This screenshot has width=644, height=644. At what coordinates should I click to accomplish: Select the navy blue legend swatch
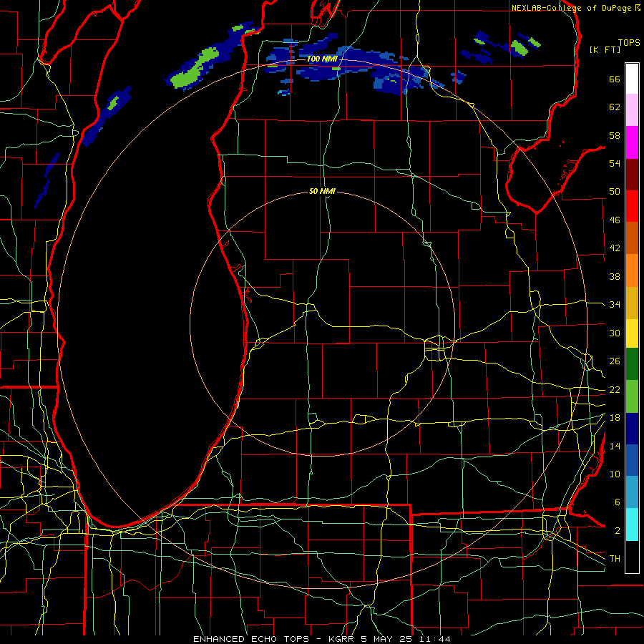[632, 429]
